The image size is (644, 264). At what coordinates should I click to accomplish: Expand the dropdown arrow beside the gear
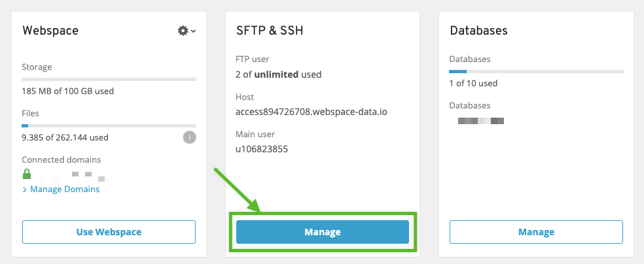click(194, 31)
